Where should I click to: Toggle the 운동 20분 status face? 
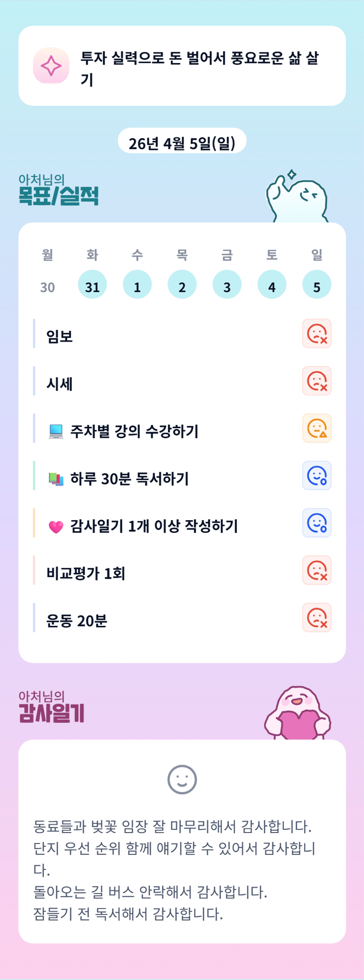(316, 618)
